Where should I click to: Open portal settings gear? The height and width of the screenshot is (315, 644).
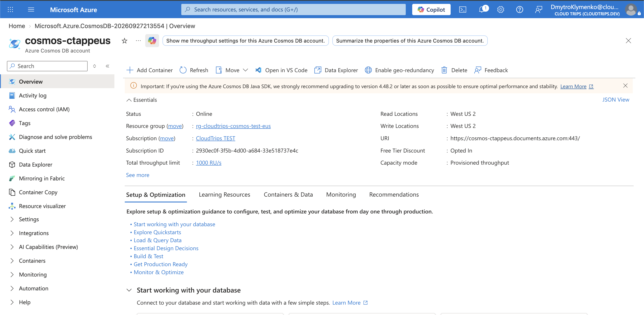point(500,10)
